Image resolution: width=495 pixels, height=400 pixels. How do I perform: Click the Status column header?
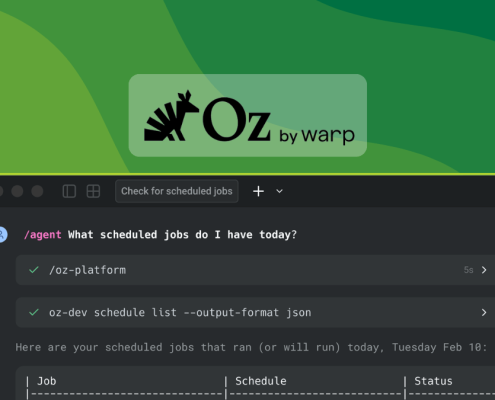pos(433,381)
